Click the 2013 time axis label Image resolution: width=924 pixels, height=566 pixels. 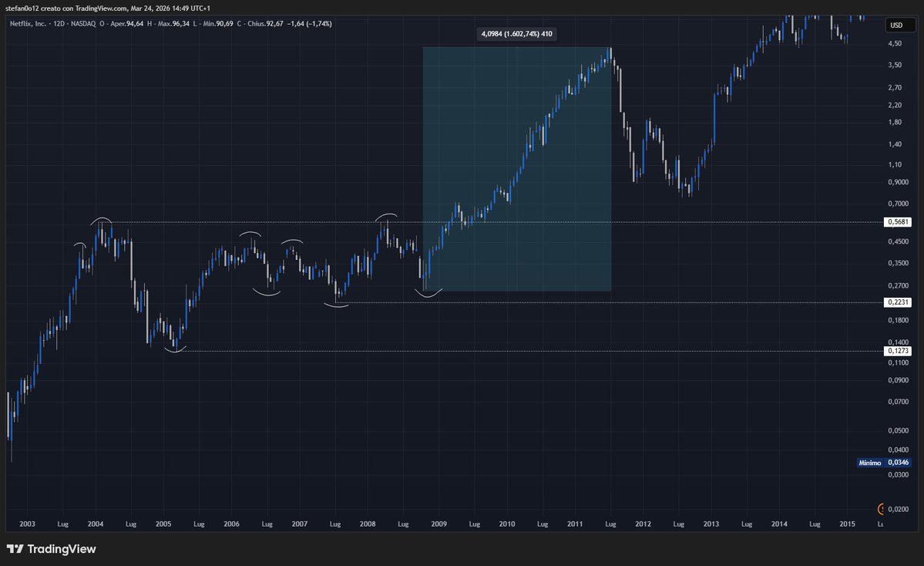tap(711, 524)
